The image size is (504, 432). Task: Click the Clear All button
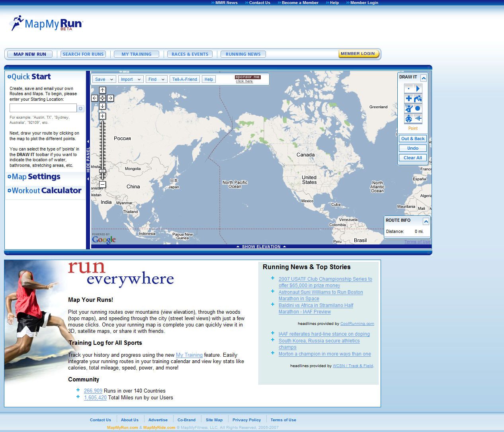[x=413, y=158]
